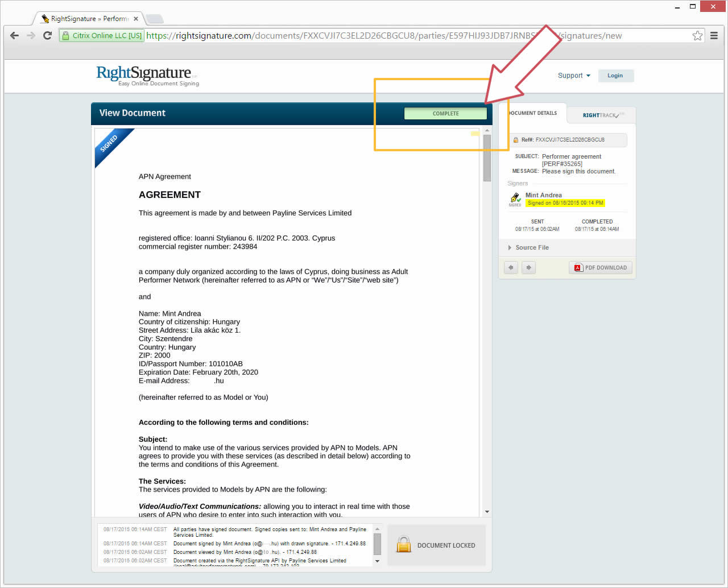728x588 pixels.
Task: Expand the Source File section
Action: click(x=529, y=247)
